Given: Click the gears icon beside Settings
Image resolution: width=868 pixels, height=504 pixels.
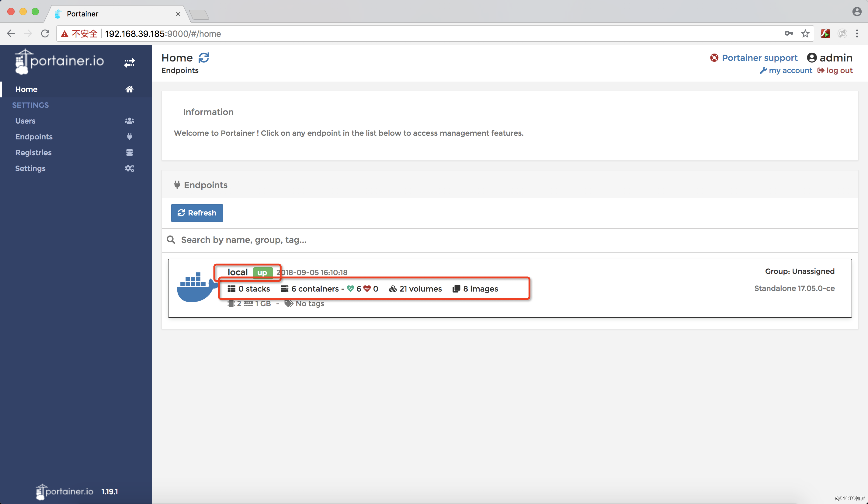Looking at the screenshot, I should [129, 169].
